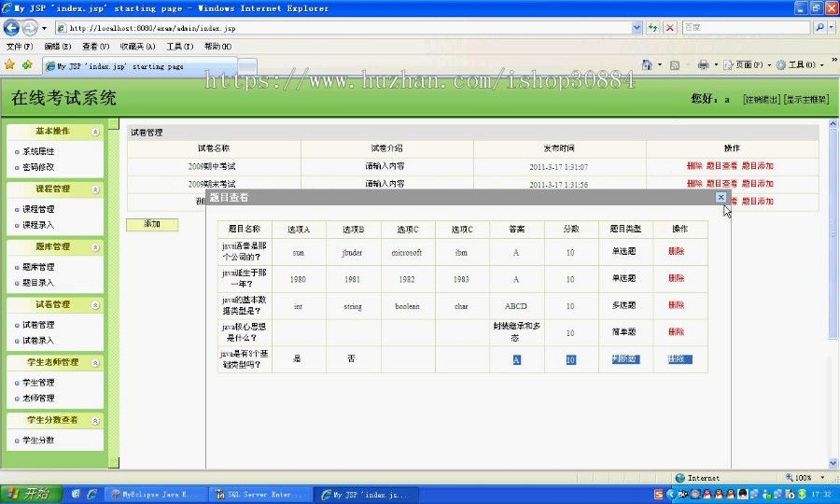This screenshot has height=504, width=840.
Task: Open 老师管理 link in sidebar
Action: pyautogui.click(x=38, y=399)
